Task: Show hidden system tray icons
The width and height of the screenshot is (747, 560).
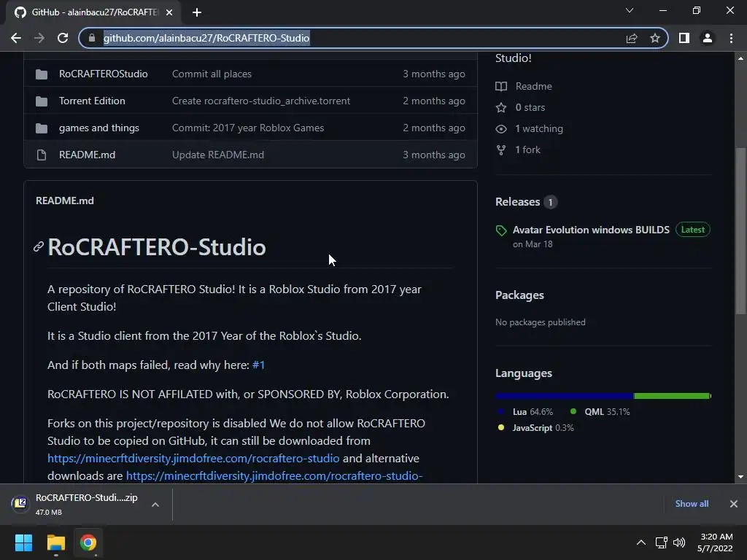Action: point(641,542)
